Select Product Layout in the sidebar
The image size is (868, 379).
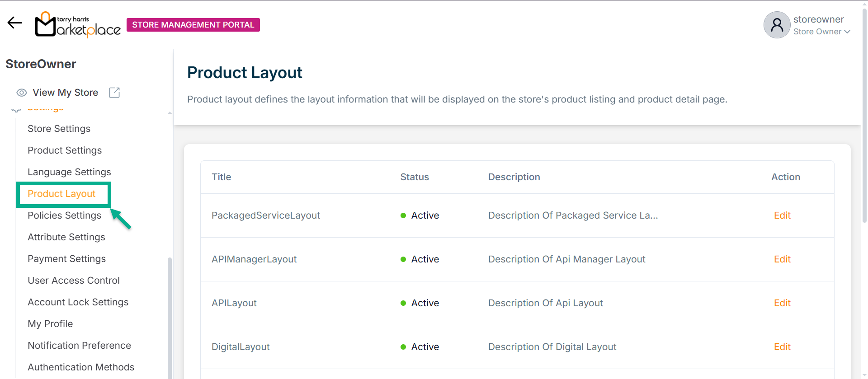[x=61, y=194]
